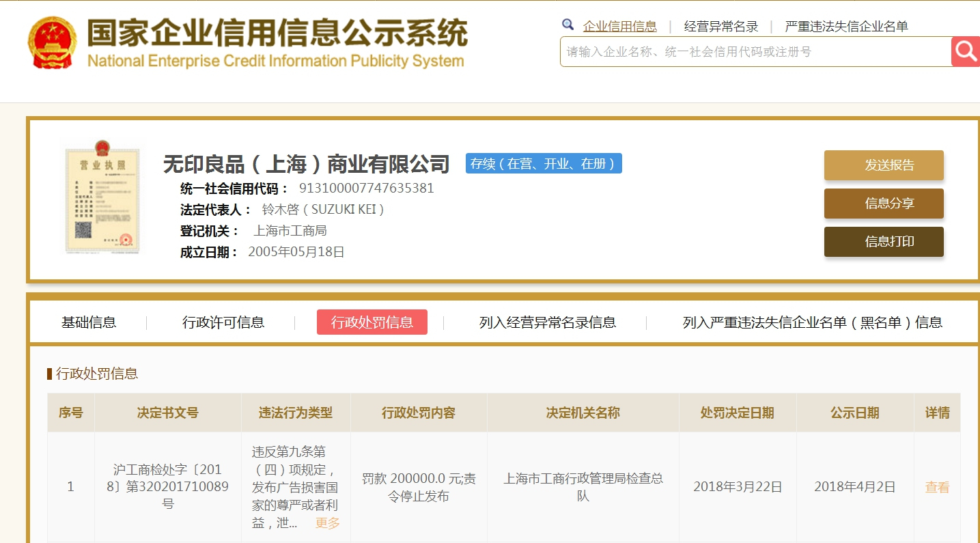Click the 详情 column header

(938, 413)
